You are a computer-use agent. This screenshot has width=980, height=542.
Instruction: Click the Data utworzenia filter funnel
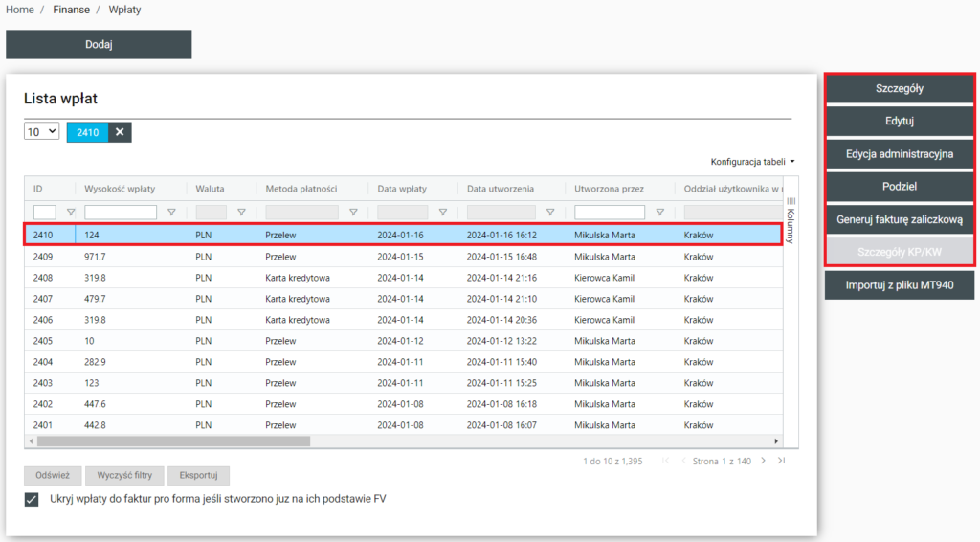pos(549,213)
